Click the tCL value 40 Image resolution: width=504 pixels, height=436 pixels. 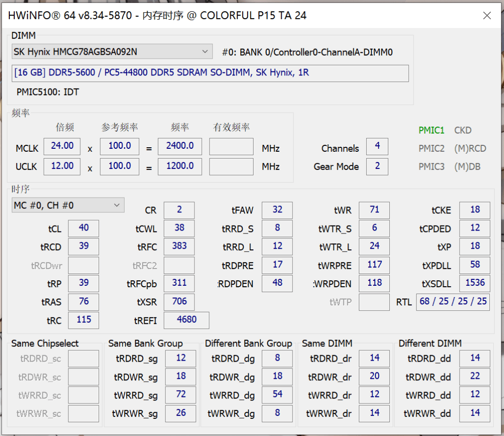click(x=84, y=228)
